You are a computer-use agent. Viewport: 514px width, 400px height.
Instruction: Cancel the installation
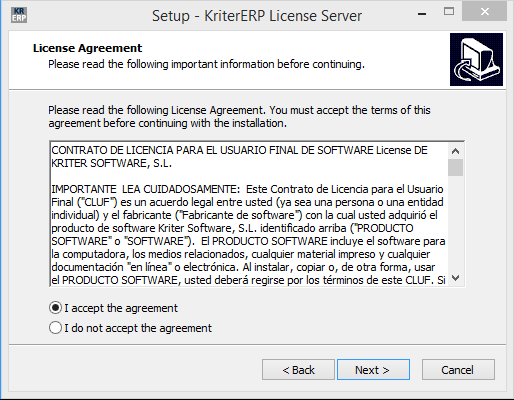458,370
